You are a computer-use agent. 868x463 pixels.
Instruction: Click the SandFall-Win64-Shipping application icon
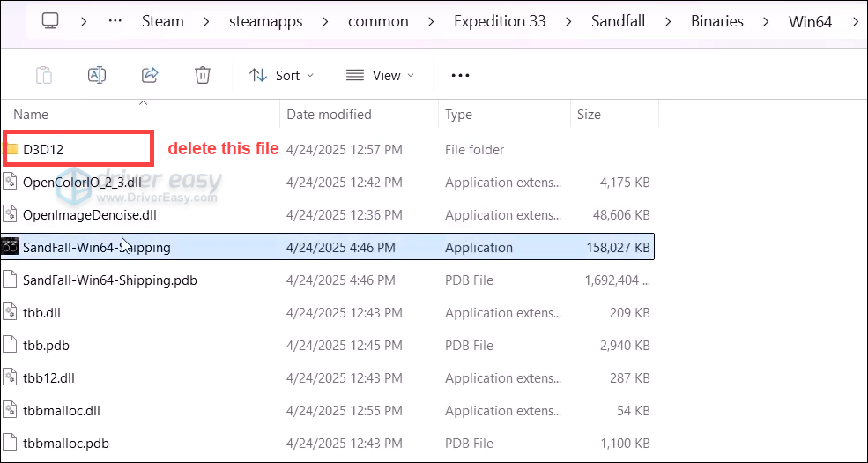pyautogui.click(x=10, y=248)
